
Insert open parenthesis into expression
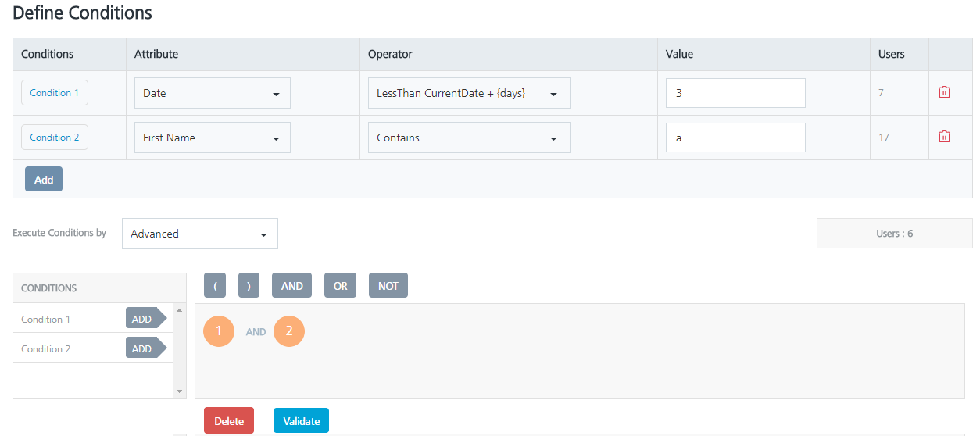pos(215,286)
